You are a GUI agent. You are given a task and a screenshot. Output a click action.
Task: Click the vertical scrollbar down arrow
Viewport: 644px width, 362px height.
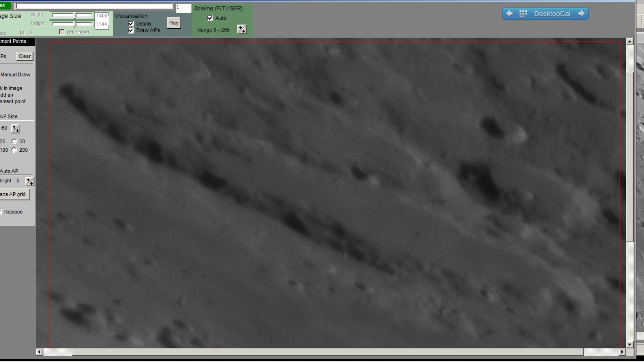(x=629, y=345)
